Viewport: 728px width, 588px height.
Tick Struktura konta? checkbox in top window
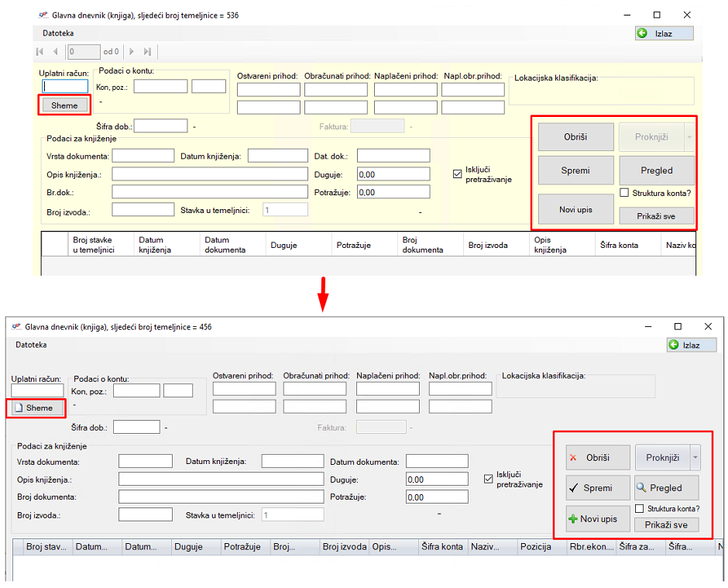tap(624, 193)
